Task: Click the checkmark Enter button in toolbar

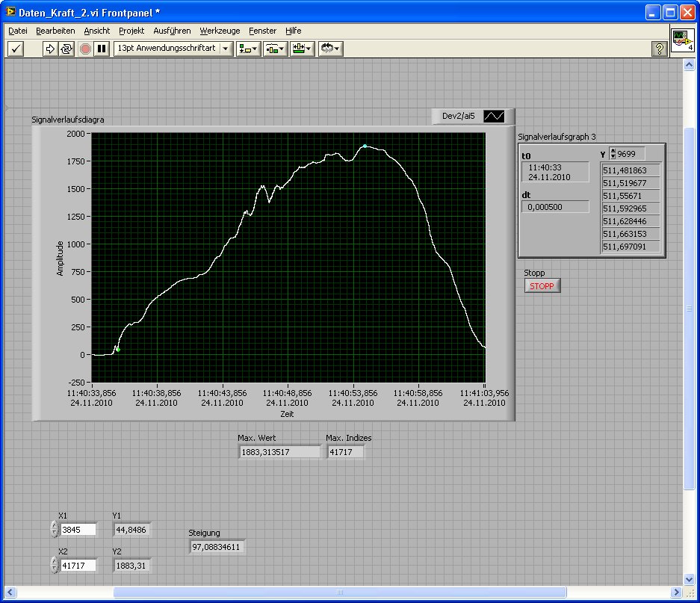Action: click(16, 49)
